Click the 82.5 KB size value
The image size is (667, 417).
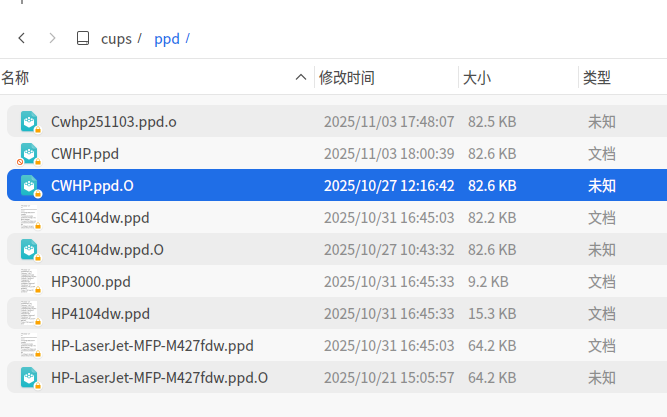[492, 122]
